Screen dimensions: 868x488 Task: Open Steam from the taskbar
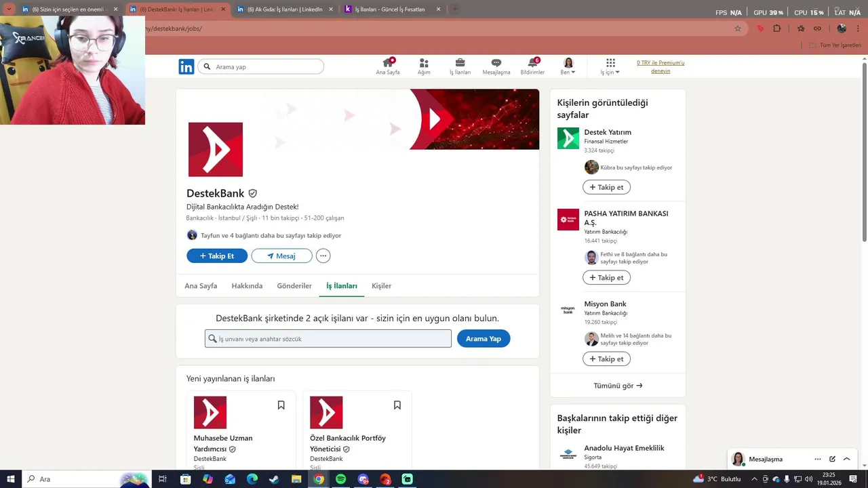(274, 479)
